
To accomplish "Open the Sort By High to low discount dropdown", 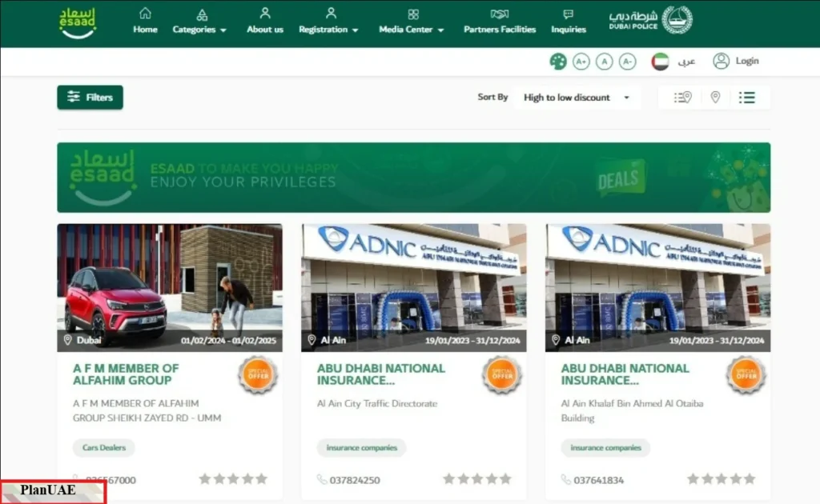I will (577, 98).
